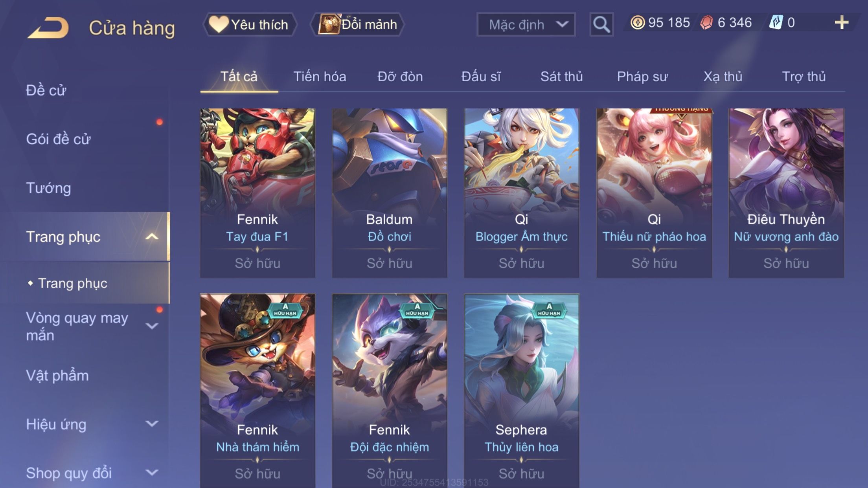Viewport: 868px width, 488px height.
Task: Select Fennik Tay đua F1 skin card
Action: coord(257,193)
